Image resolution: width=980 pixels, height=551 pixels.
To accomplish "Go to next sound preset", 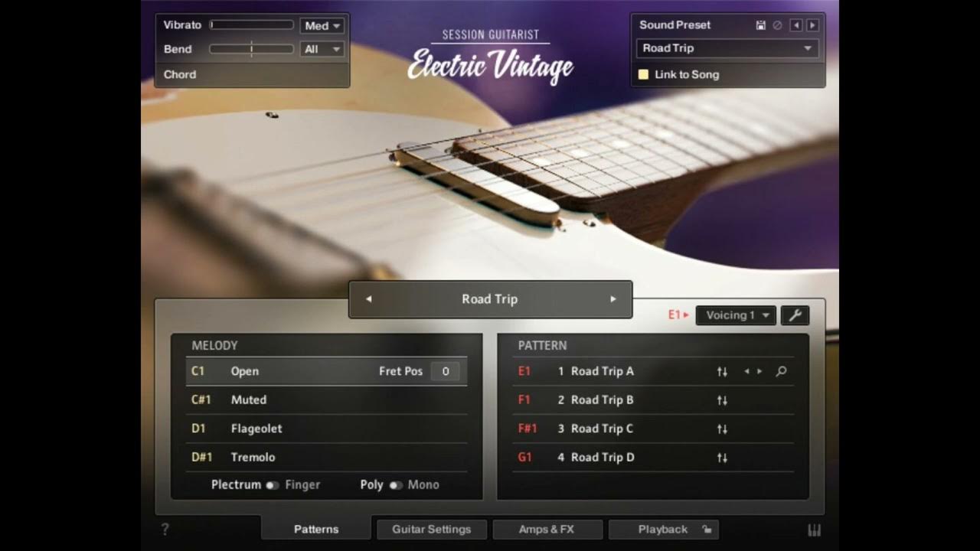I will [812, 25].
